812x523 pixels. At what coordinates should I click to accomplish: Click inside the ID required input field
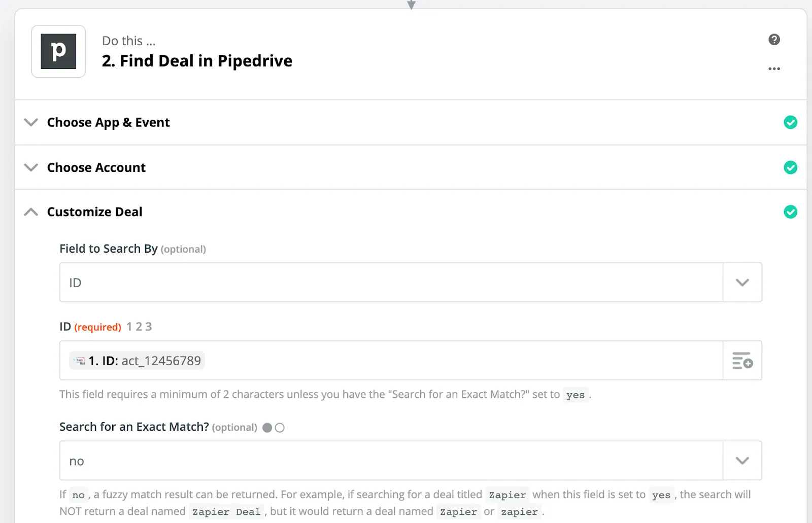pos(391,361)
